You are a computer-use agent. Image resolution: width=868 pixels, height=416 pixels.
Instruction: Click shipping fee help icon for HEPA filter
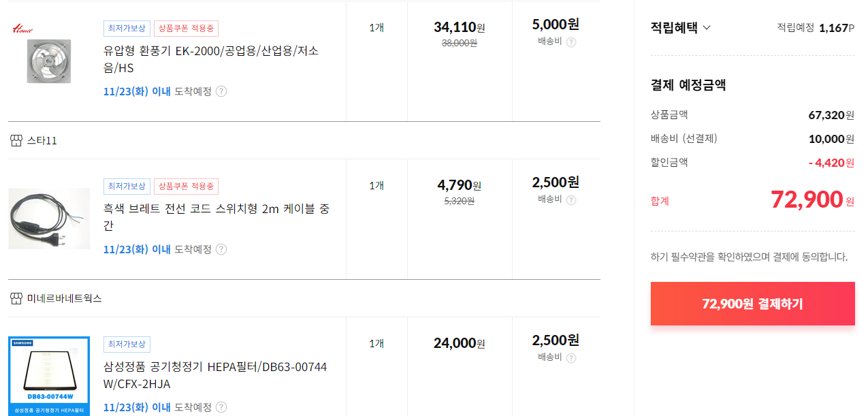pos(571,358)
